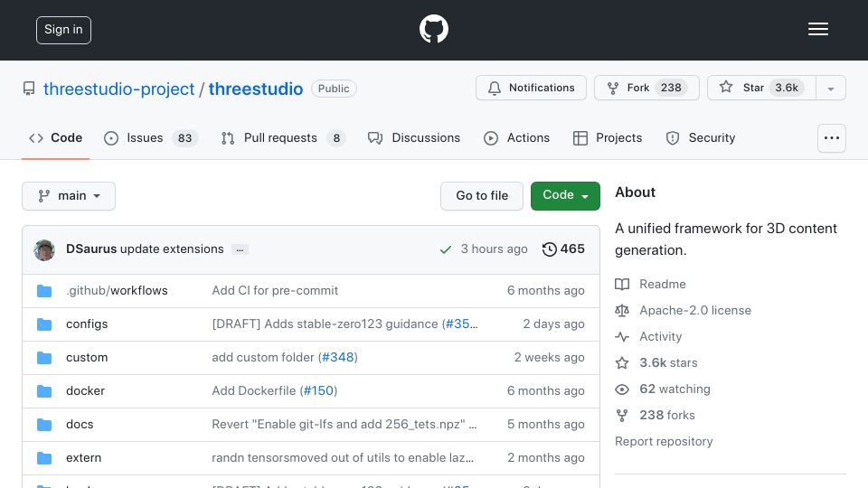Open the stable-zero123 guidance commit in configs row
Screen dimensions: 868x488
(x=325, y=324)
